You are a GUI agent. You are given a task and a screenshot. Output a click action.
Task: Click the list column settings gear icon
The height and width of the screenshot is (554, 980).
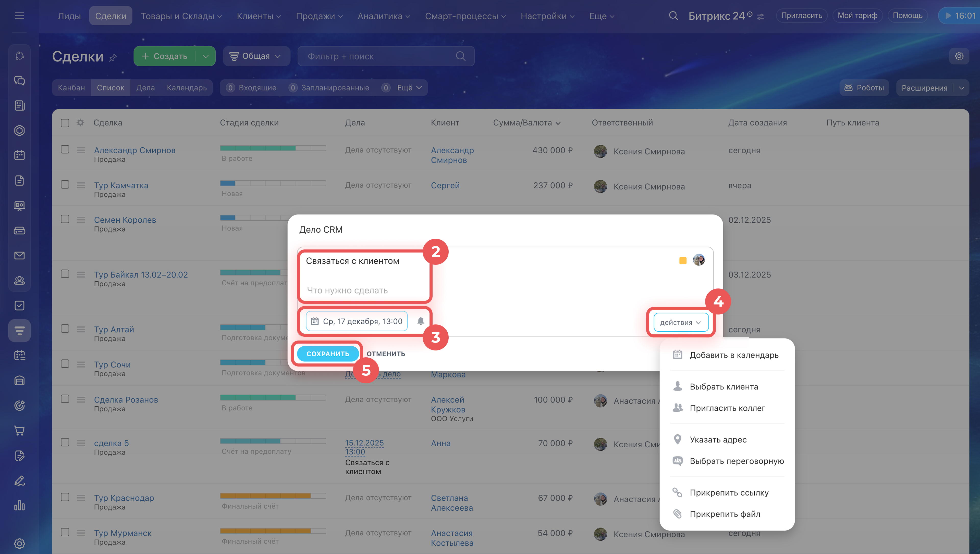(80, 122)
